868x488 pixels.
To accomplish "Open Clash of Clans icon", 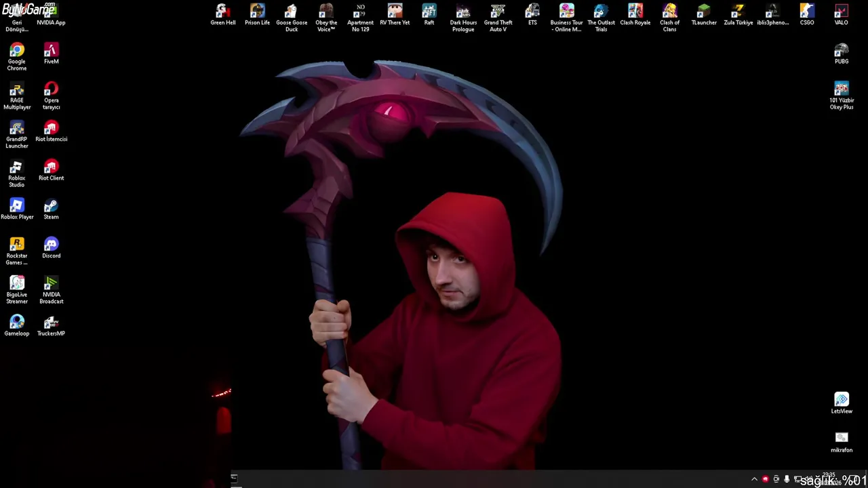I will pos(669,18).
